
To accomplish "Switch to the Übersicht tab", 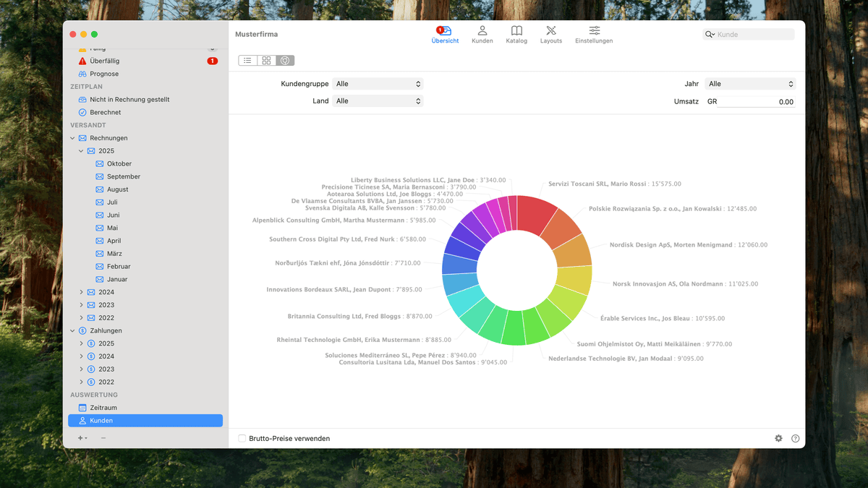I will coord(445,34).
